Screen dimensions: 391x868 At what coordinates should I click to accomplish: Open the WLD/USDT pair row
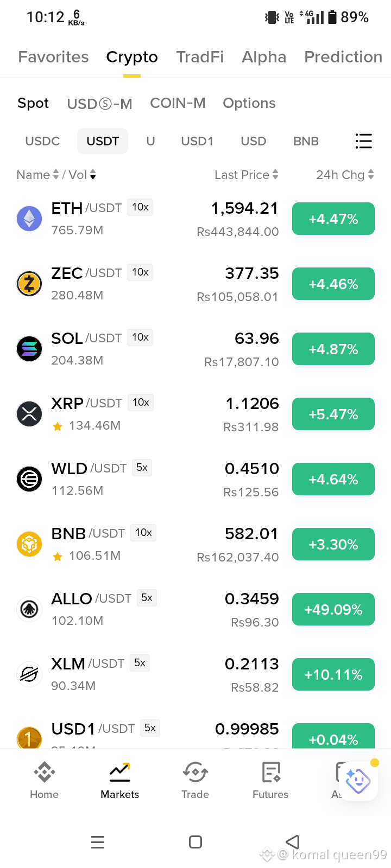195,479
